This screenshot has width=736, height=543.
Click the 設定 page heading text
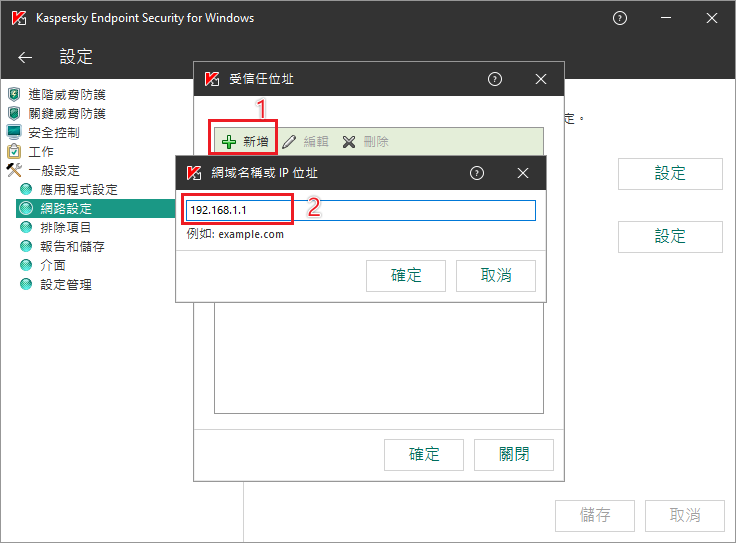tap(76, 57)
